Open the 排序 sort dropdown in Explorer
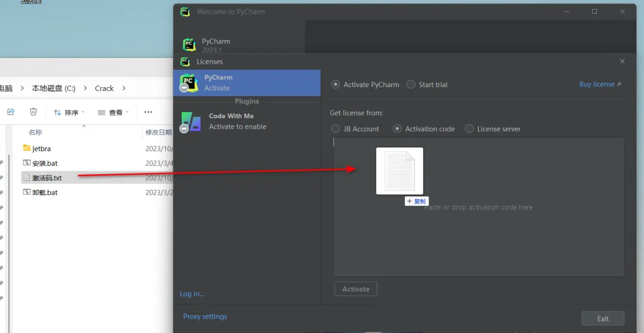The height and width of the screenshot is (333, 644). 69,112
